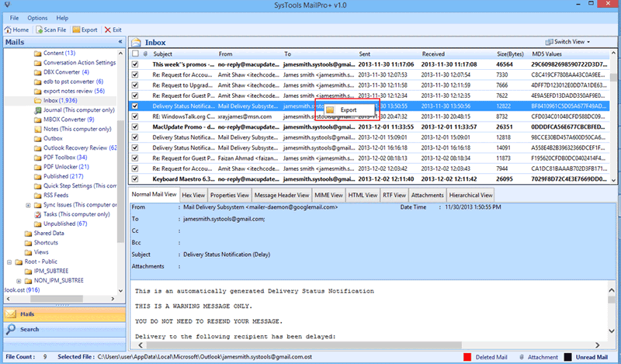This screenshot has width=621, height=364.
Task: Switch to the Properties View tab
Action: point(230,195)
